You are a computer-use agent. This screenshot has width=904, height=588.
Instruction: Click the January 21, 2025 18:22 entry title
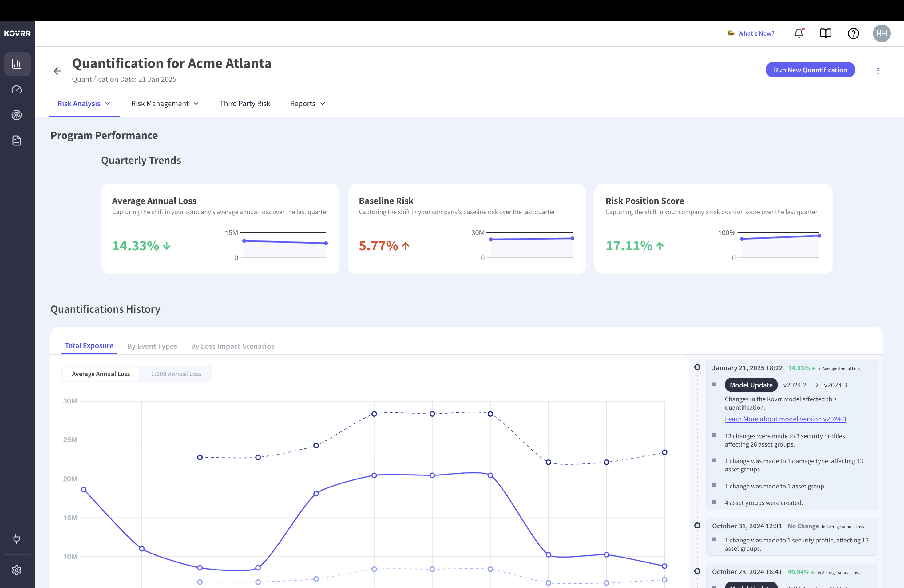(747, 368)
